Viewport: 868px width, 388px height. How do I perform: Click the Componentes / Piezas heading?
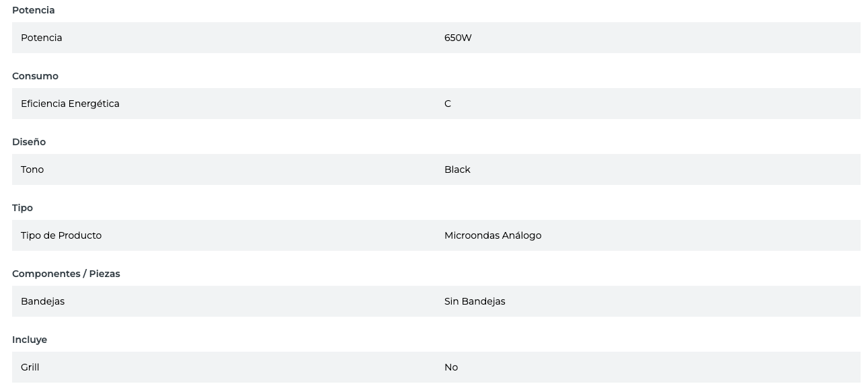(x=66, y=274)
